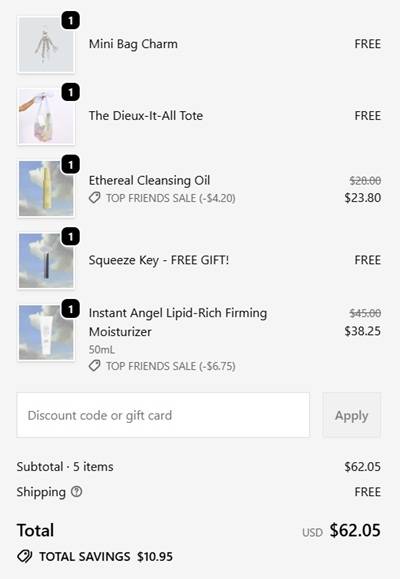Open The Dieux-It-All Tote product image

pos(46,116)
